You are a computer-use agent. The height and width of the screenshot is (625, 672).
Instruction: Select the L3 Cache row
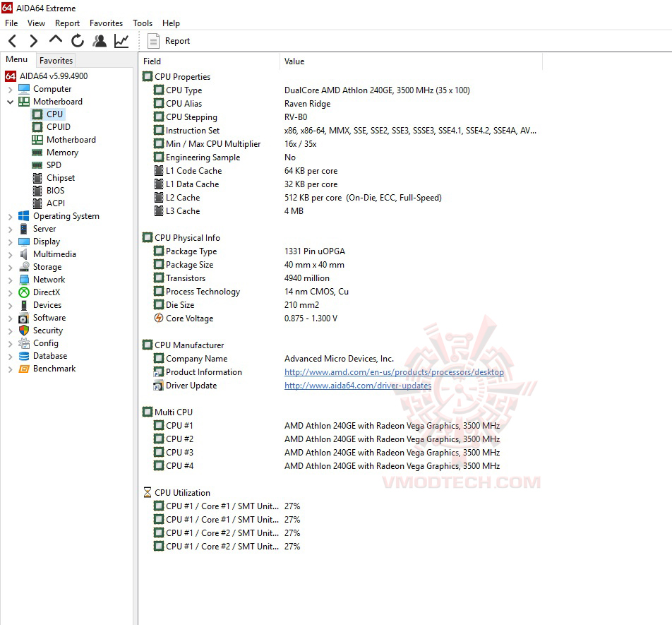pos(341,211)
